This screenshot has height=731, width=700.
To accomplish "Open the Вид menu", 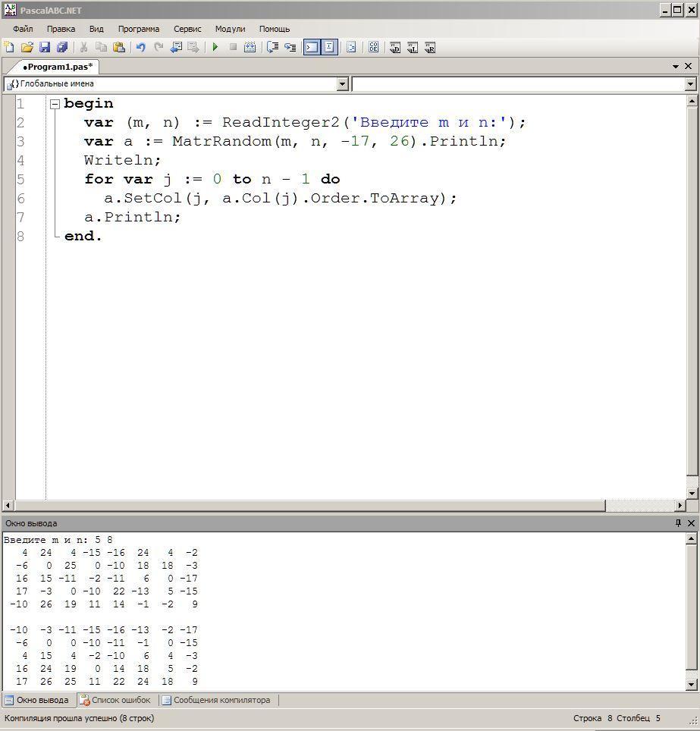I will pyautogui.click(x=96, y=29).
